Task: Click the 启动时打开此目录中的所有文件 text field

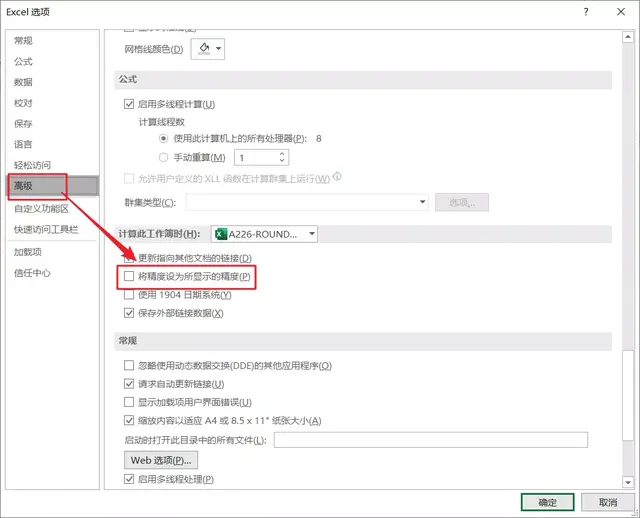Action: [431, 440]
